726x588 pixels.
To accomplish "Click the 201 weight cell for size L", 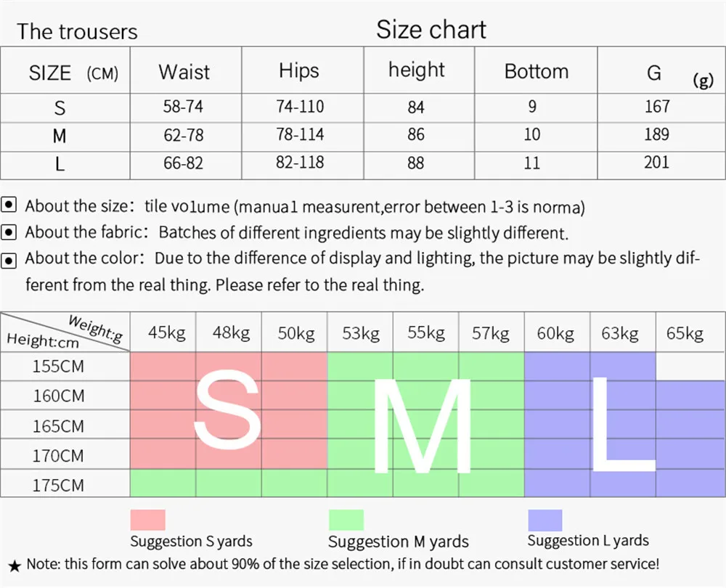I will pos(656,162).
